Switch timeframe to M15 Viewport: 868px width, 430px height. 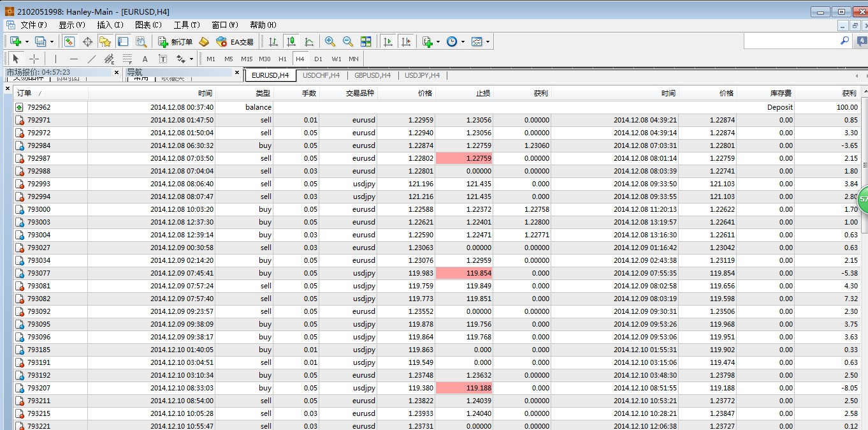point(247,59)
